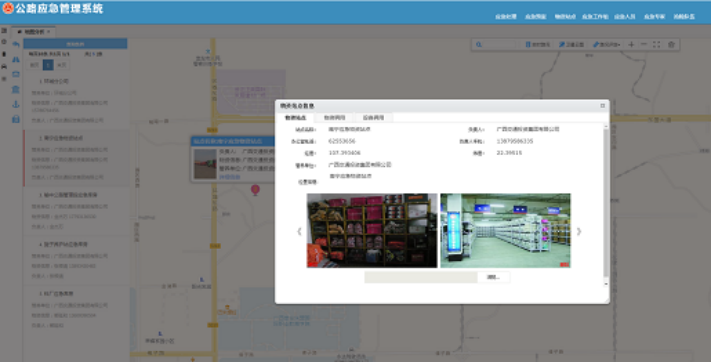712x362 pixels.
Task: Click the car icon in the far-left sidebar
Action: [4, 66]
